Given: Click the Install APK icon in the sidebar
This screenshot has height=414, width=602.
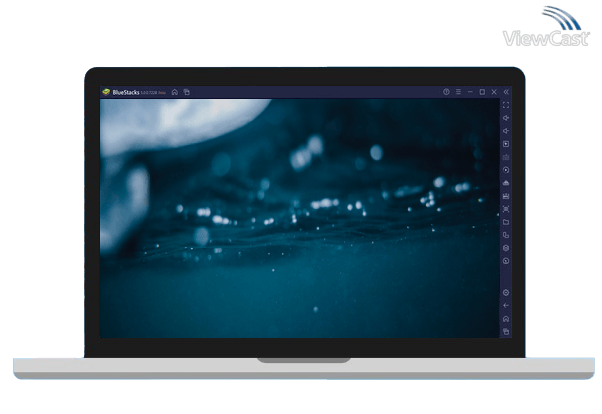Looking at the screenshot, I should [506, 196].
